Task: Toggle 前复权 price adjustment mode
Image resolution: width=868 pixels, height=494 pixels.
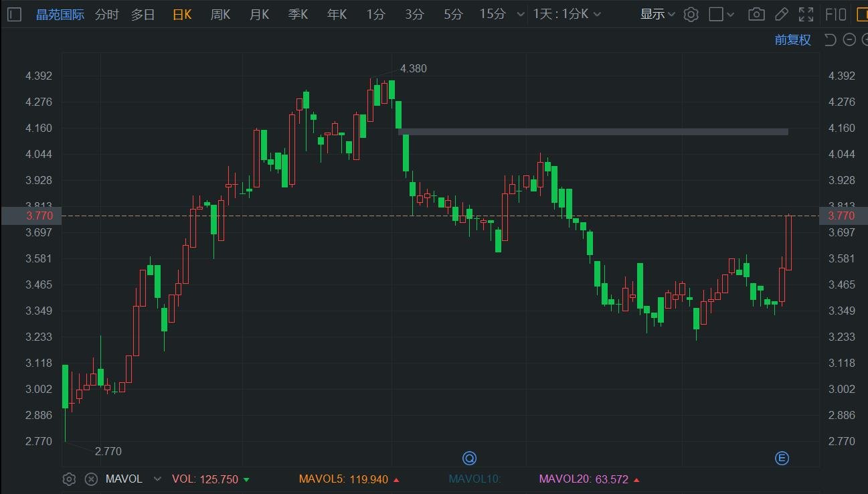Action: pos(793,39)
